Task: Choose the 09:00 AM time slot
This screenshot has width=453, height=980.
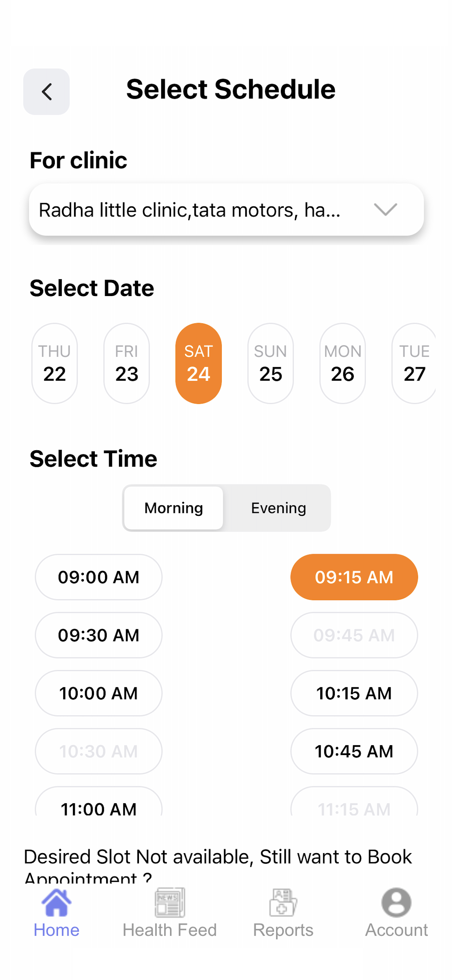Action: pyautogui.click(x=98, y=577)
